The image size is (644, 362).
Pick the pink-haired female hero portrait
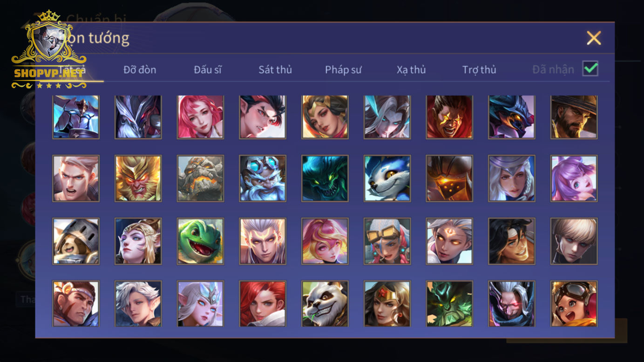point(200,117)
